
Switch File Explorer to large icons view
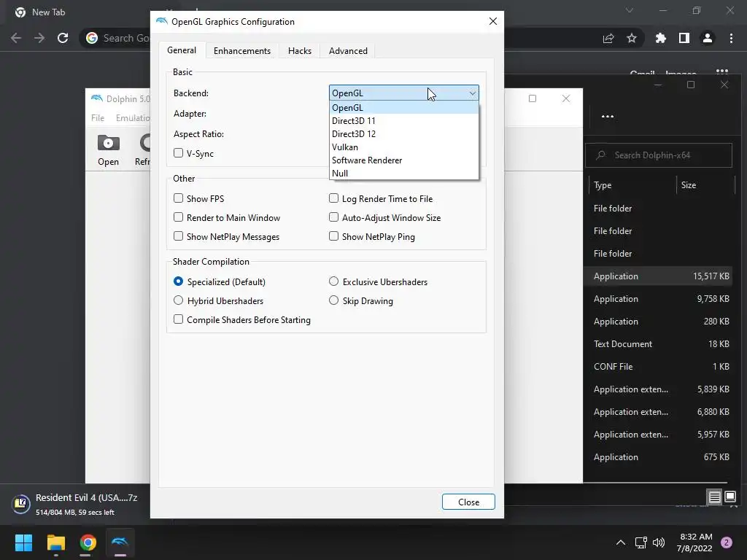tap(729, 497)
